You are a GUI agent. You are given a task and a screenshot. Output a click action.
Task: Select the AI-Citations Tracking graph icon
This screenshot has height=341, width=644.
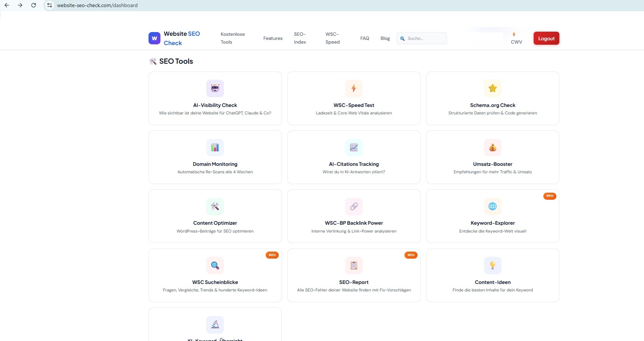coord(354,147)
